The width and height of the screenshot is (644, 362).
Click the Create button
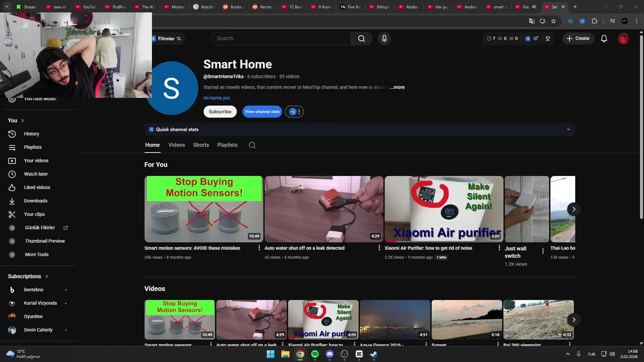578,38
